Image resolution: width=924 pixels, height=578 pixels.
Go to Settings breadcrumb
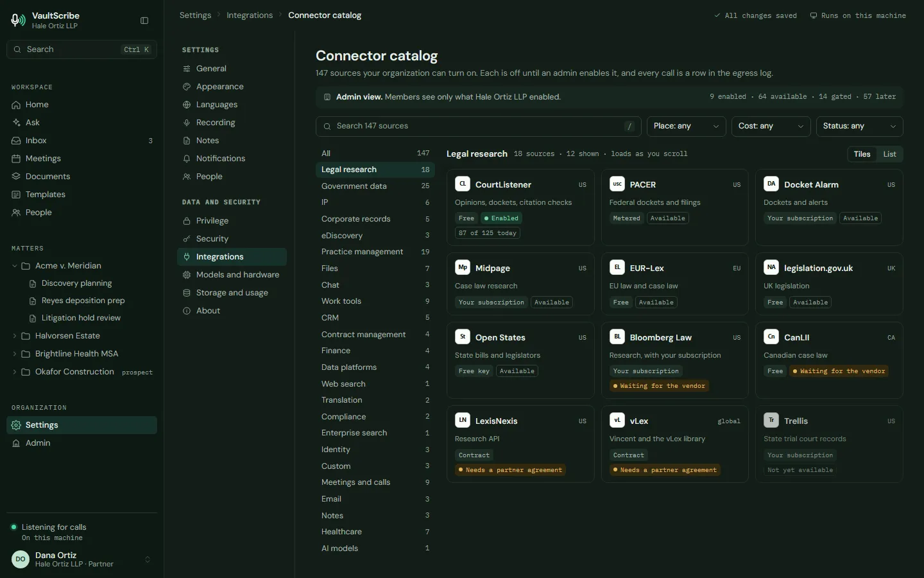[195, 15]
